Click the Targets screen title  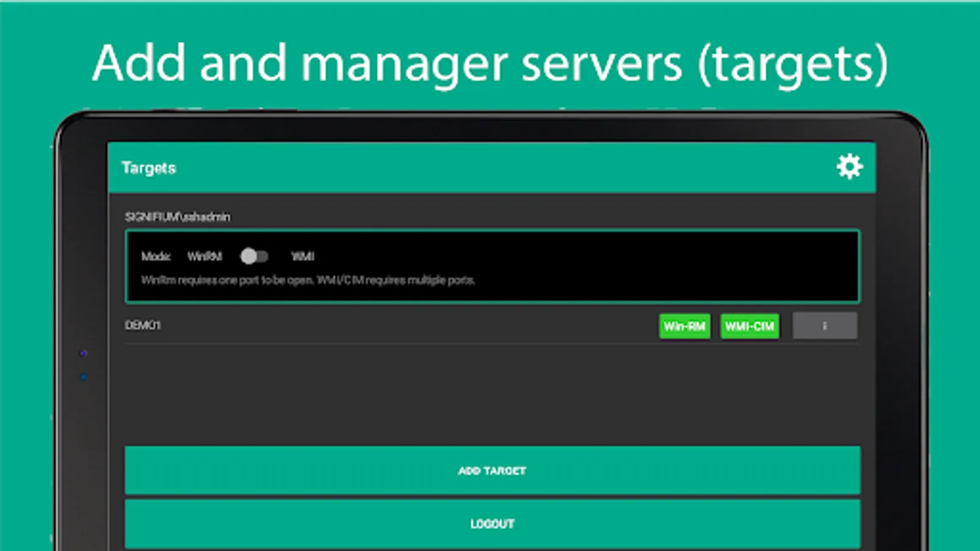click(x=149, y=168)
